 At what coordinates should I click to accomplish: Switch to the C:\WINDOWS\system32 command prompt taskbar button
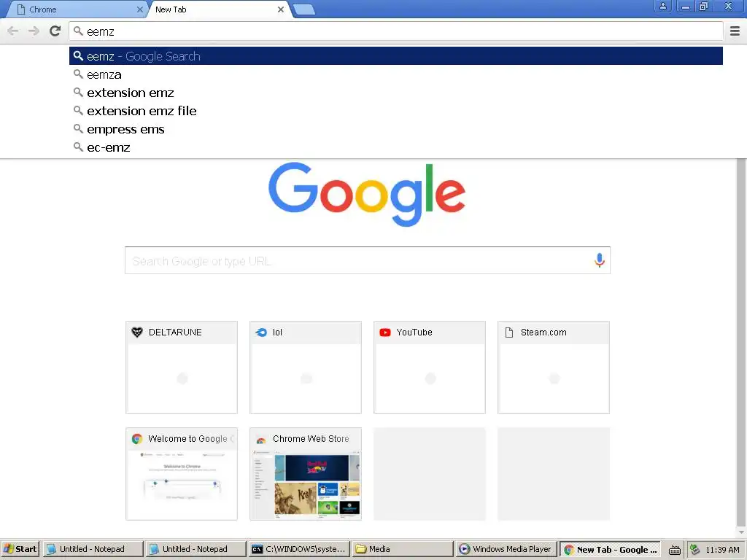[298, 549]
